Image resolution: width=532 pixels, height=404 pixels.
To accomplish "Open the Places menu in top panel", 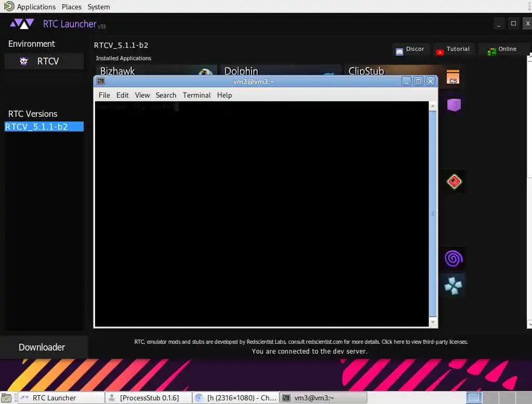I will (72, 7).
